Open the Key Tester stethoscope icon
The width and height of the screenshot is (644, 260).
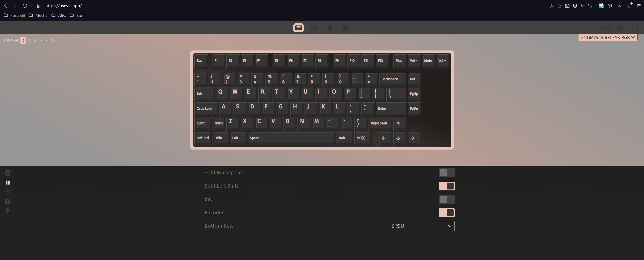[x=314, y=28]
